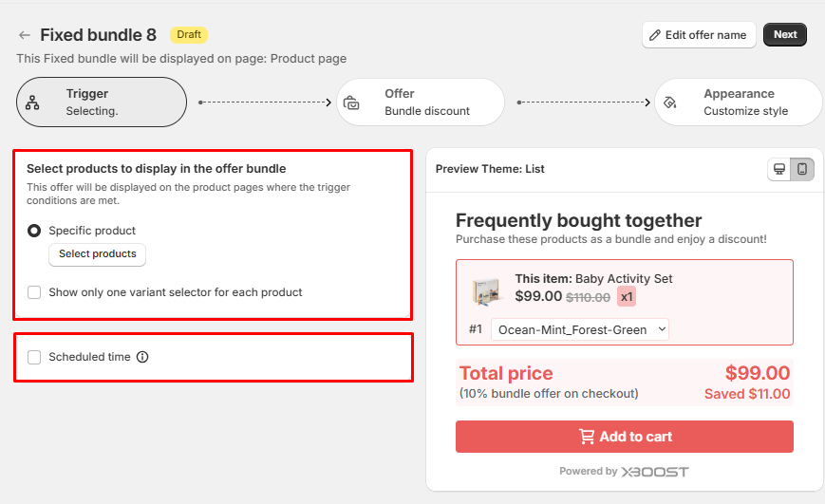Switch preview to mobile view
The width and height of the screenshot is (825, 504).
point(802,169)
